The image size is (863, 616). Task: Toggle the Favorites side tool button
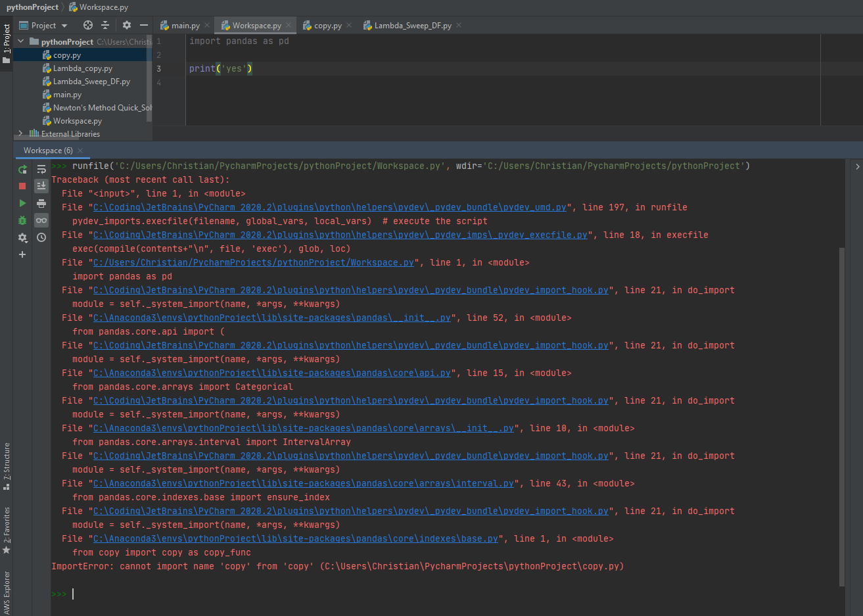point(6,530)
